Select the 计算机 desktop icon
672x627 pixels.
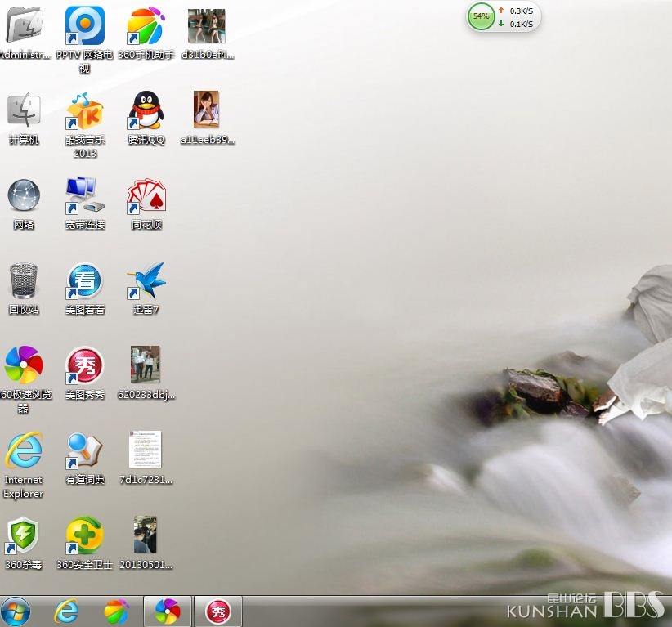pos(24,110)
